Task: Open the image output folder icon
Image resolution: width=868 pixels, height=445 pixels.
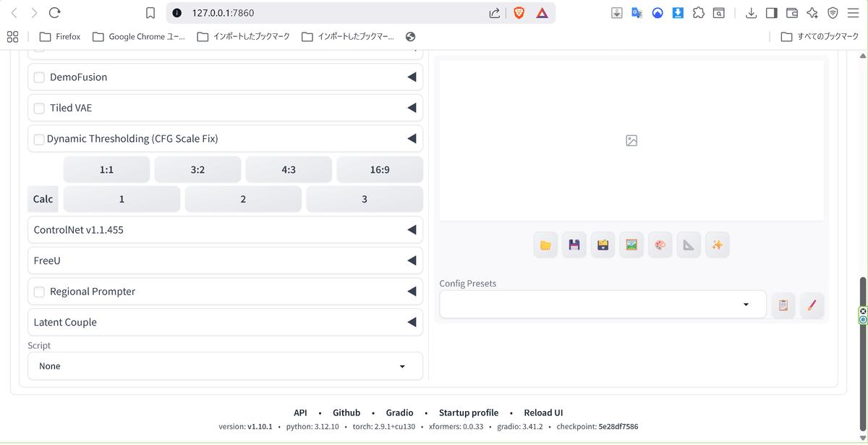Action: 545,245
